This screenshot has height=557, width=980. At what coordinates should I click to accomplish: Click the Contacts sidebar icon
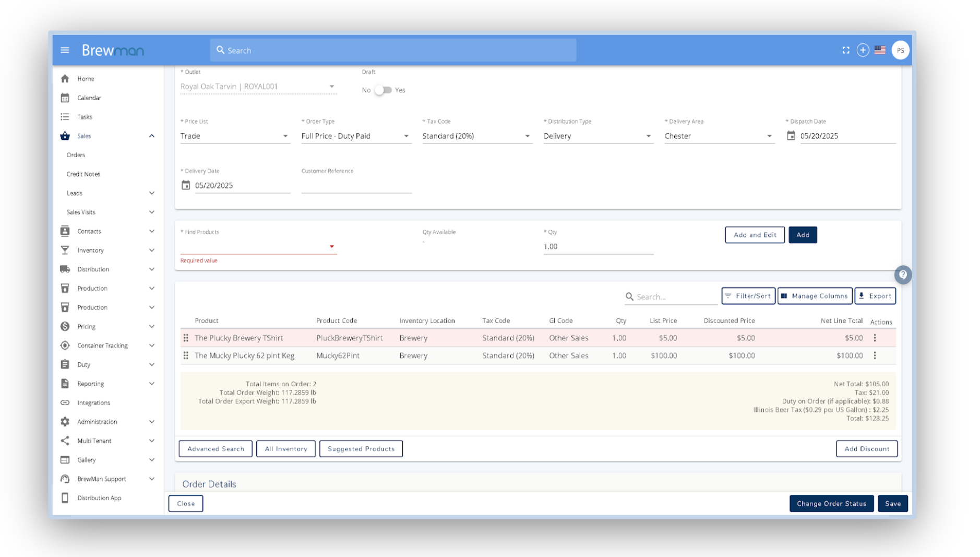point(65,231)
